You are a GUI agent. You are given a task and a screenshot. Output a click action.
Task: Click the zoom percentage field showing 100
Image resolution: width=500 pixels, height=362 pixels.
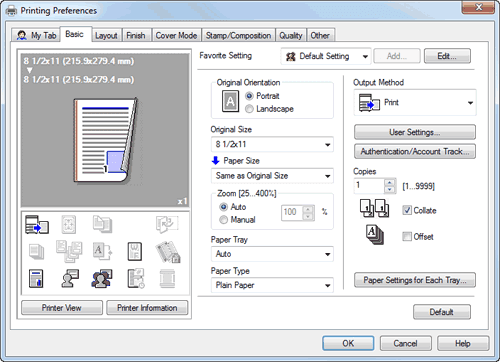click(292, 212)
